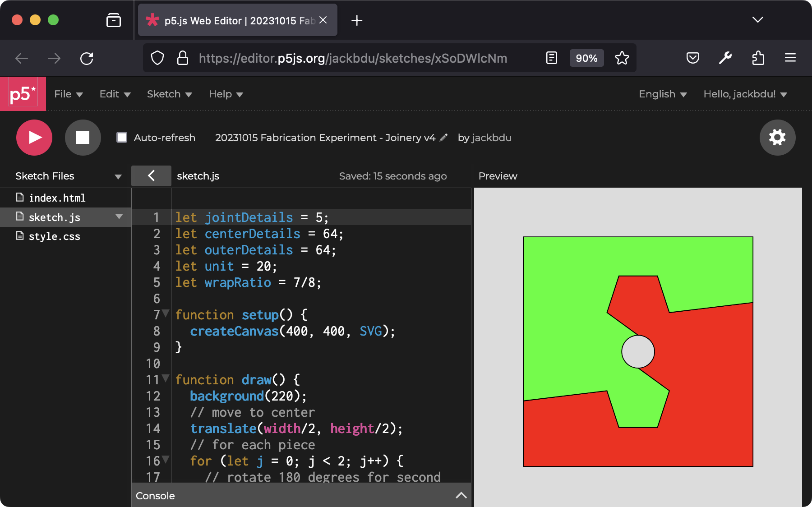The width and height of the screenshot is (812, 507).
Task: Click the p5* logo home icon
Action: (x=23, y=94)
